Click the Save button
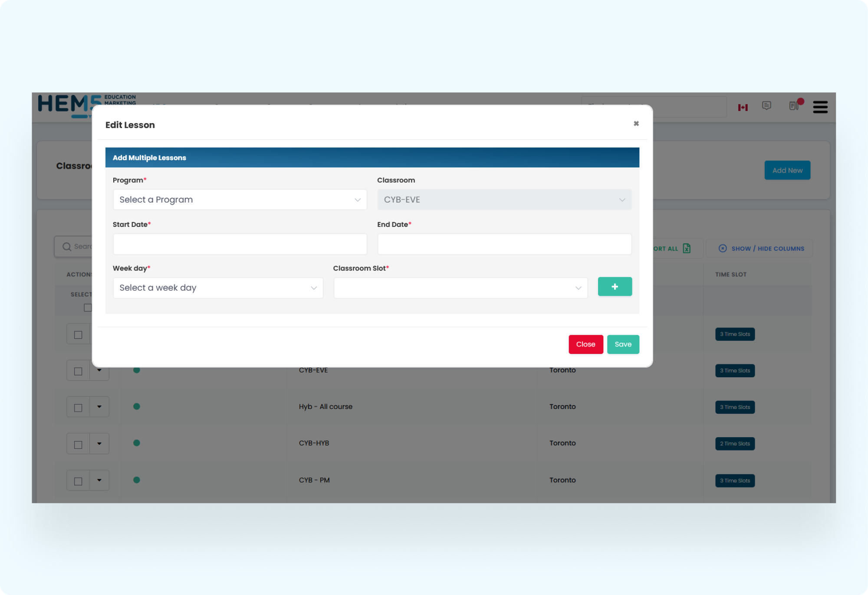 click(x=623, y=344)
